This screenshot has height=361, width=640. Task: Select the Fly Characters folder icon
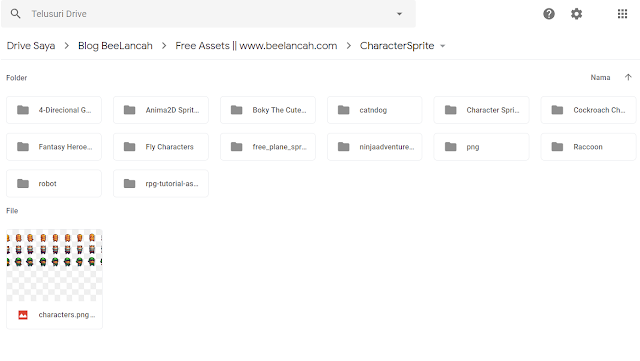tap(130, 147)
